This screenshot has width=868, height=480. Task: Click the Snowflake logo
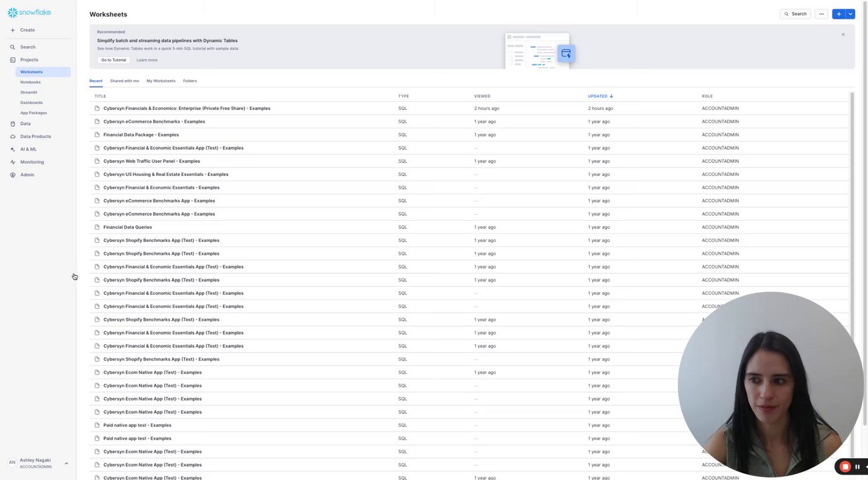click(x=29, y=13)
